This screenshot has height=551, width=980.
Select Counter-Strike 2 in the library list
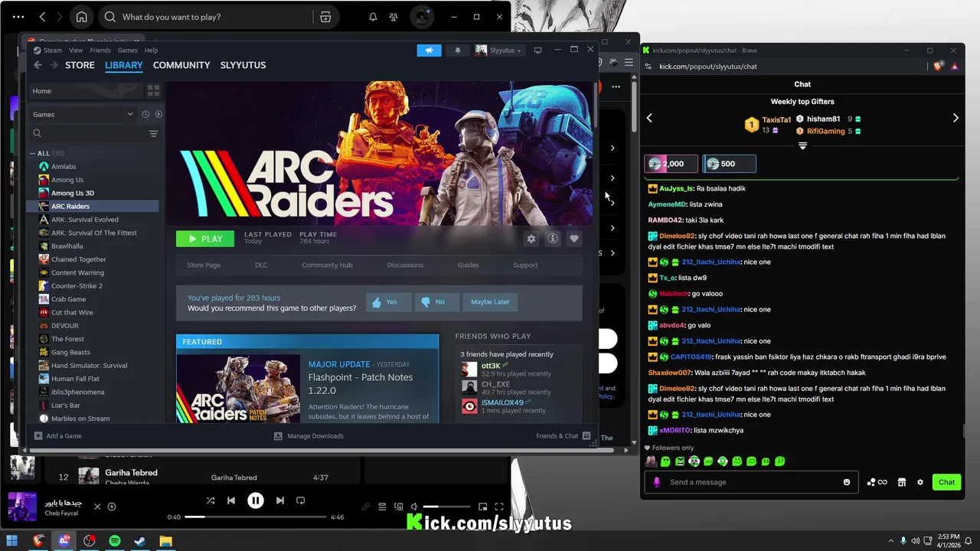point(77,285)
